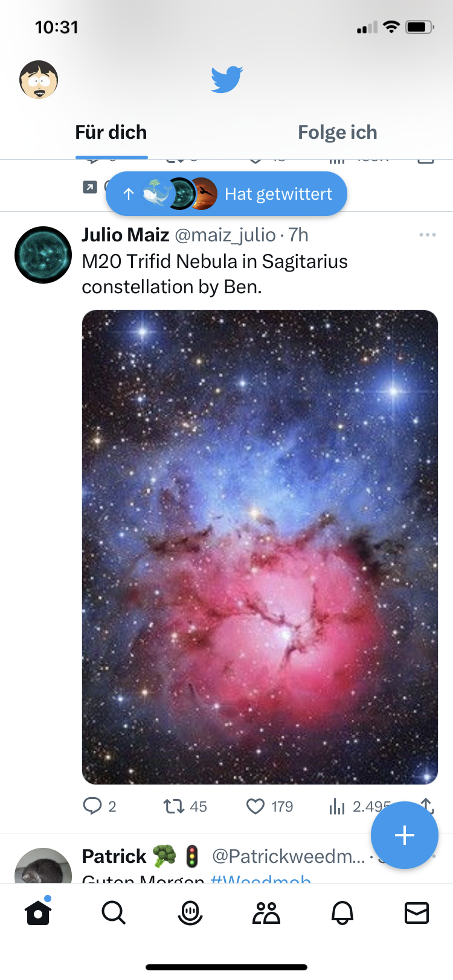
Task: Select the Für dich tab
Action: coord(111,132)
